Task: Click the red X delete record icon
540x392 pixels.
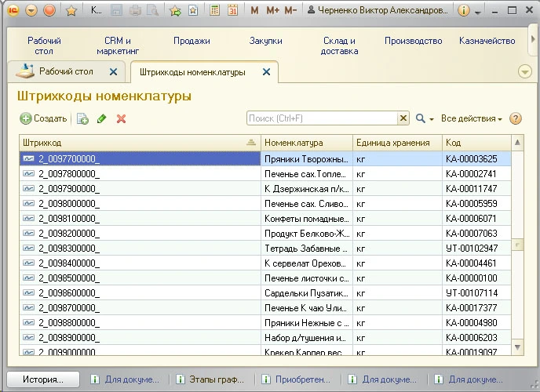Action: [121, 118]
